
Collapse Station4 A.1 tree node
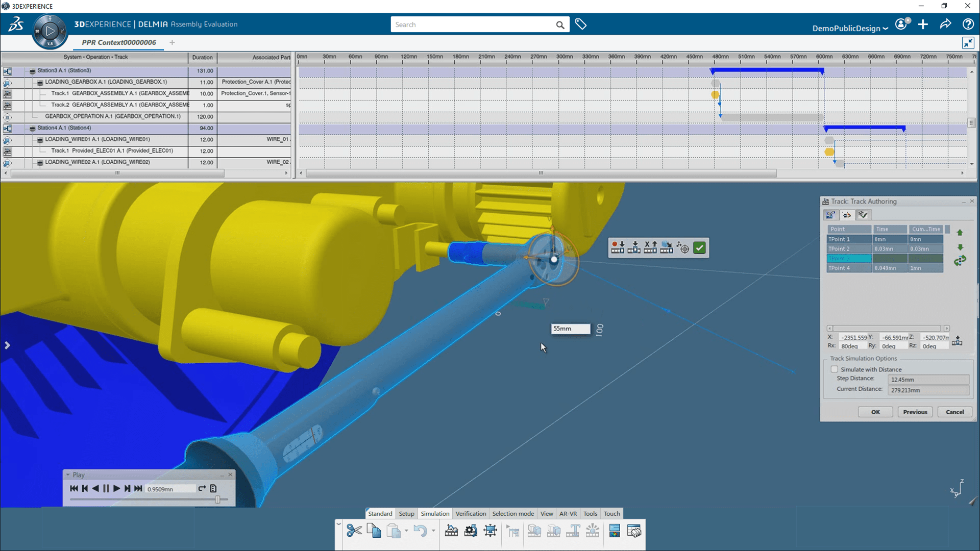[x=32, y=128]
